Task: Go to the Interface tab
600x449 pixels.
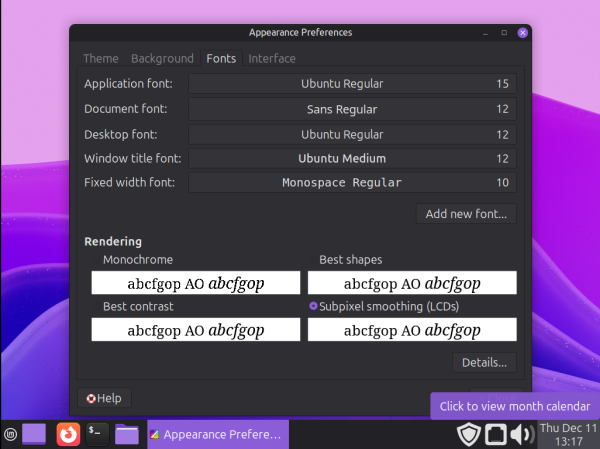Action: [x=272, y=59]
